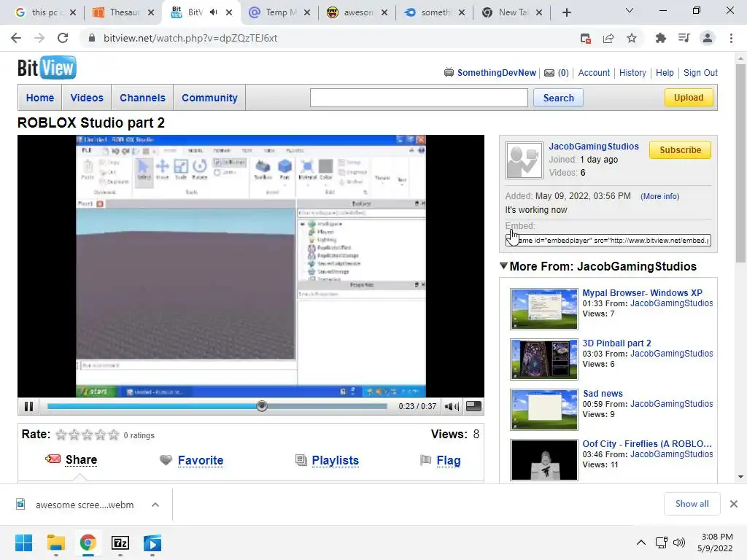Subscribe to JacobGamingStudios
The image size is (747, 560).
(x=680, y=150)
